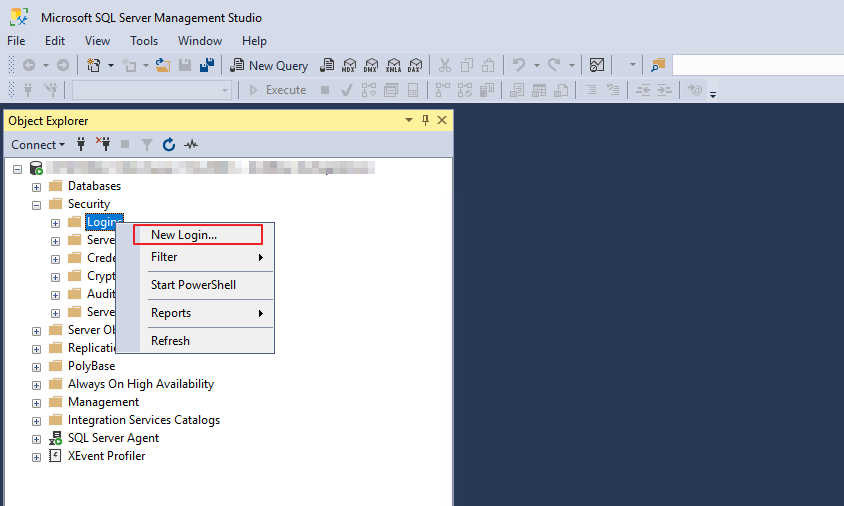Click Object Explorer Activity Monitor pulse icon

coord(191,144)
